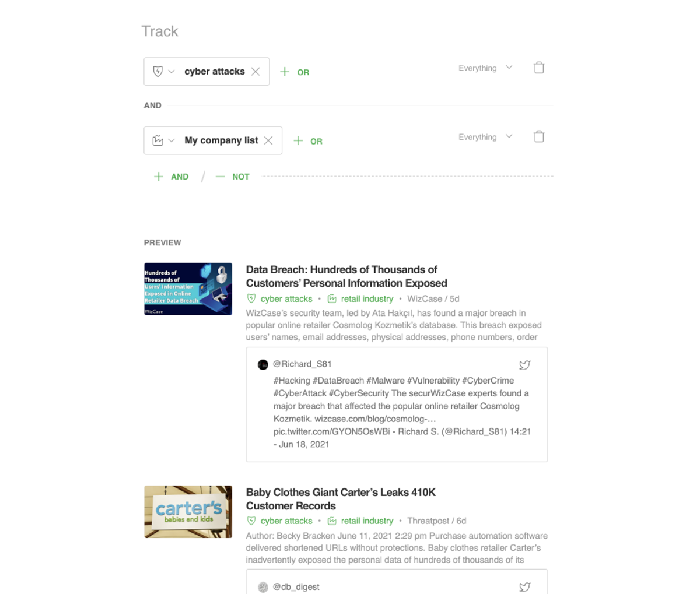
Task: Click the db_digest profile avatar
Action: coord(263,587)
